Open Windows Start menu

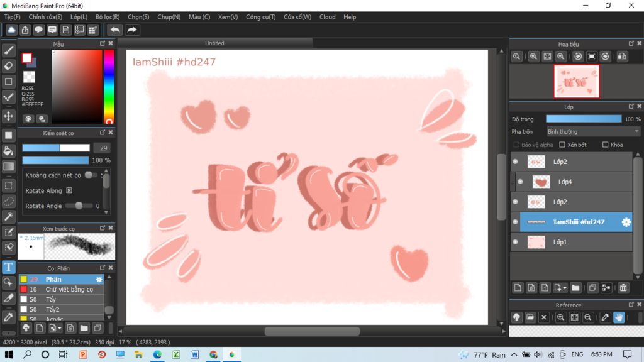click(9, 354)
